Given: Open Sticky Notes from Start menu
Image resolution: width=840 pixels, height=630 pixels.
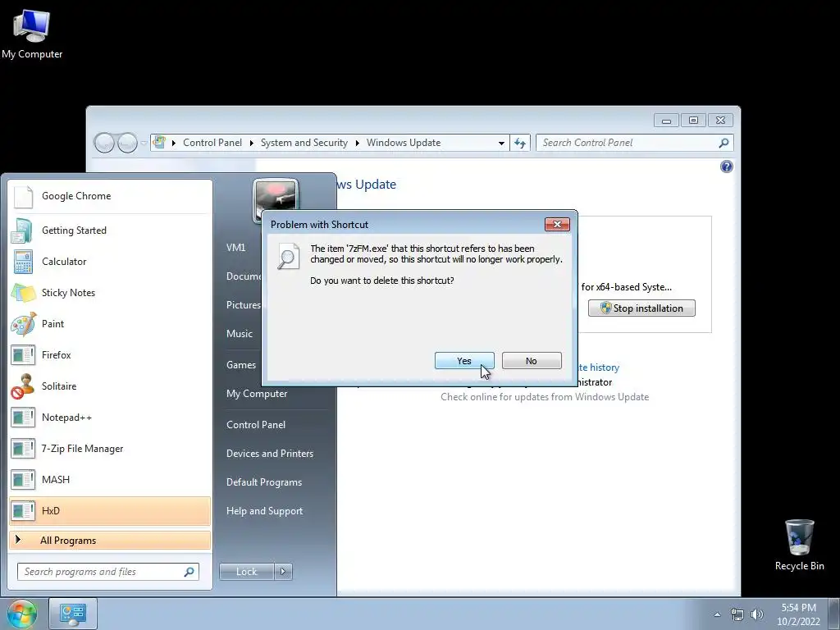Looking at the screenshot, I should (x=110, y=293).
